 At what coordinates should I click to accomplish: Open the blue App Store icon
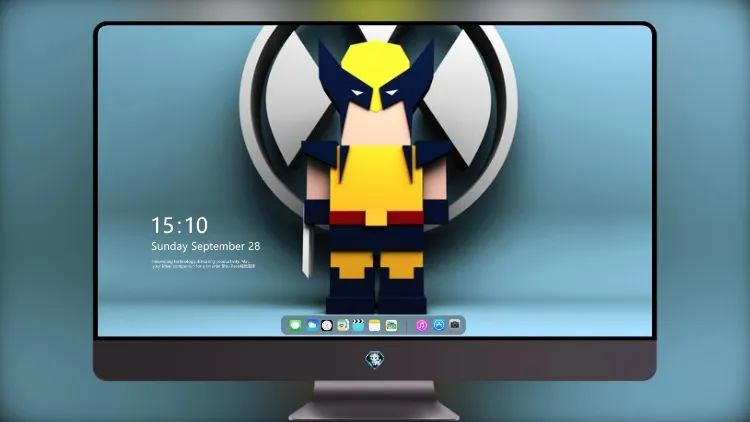(x=439, y=325)
